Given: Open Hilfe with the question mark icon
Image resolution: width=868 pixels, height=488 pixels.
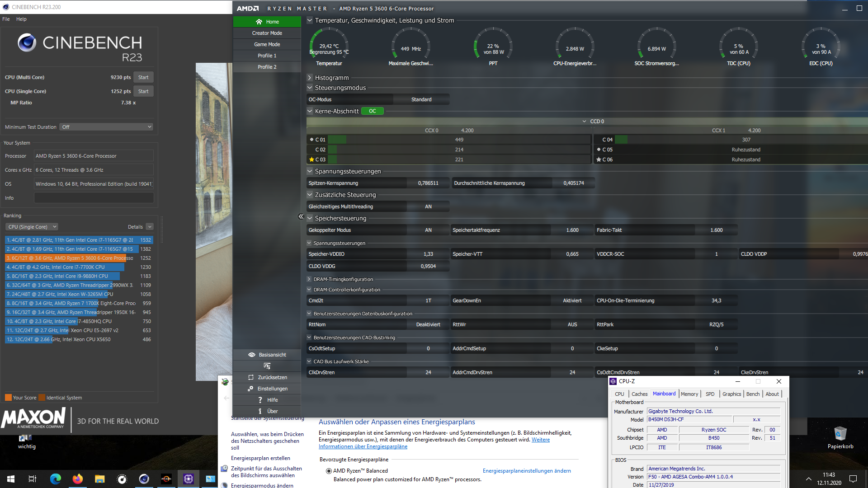Looking at the screenshot, I should 260,400.
